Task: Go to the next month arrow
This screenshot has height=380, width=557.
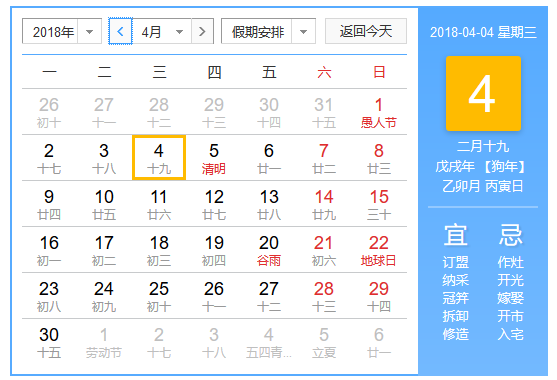Action: 202,32
